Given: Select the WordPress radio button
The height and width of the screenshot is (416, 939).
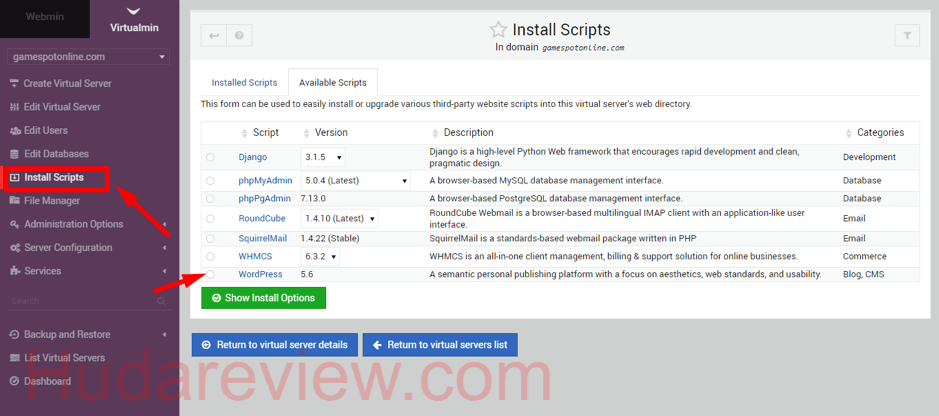Looking at the screenshot, I should (210, 274).
